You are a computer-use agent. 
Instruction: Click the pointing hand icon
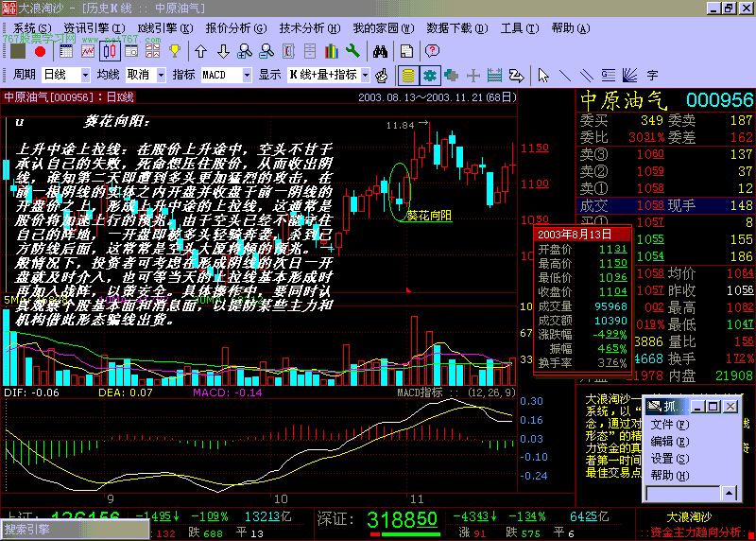[x=382, y=76]
